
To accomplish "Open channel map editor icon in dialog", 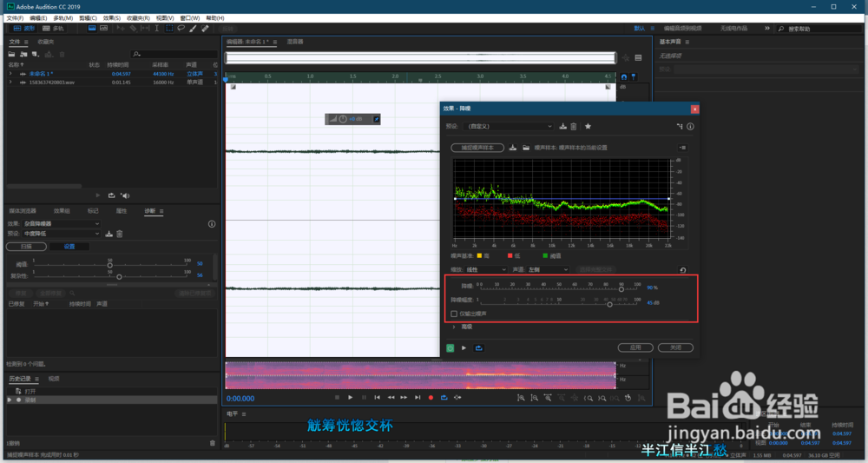I will [680, 126].
